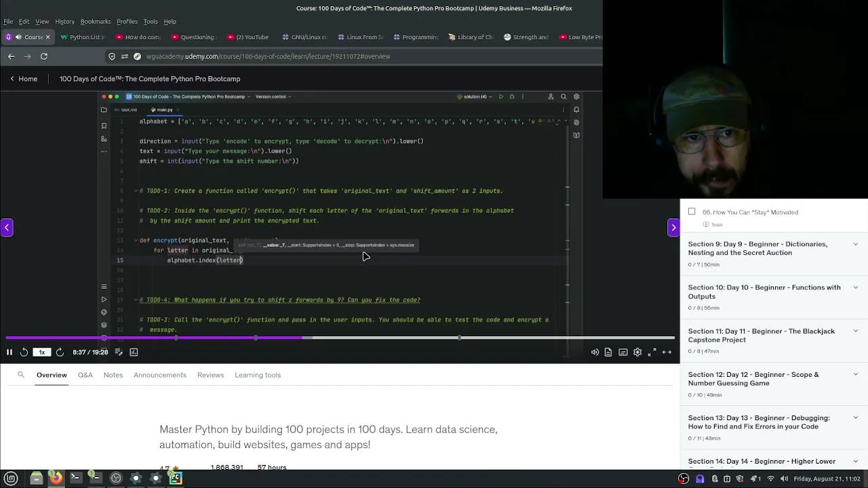Switch to Linux From Scratch tab
Viewport: 868px width, 488px height.
point(359,37)
